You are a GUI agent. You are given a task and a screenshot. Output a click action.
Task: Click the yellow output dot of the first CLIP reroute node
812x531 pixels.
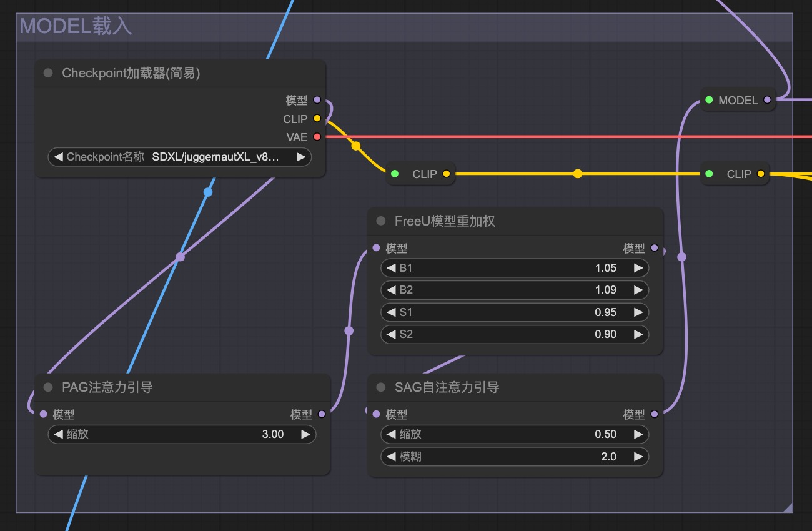pyautogui.click(x=446, y=174)
